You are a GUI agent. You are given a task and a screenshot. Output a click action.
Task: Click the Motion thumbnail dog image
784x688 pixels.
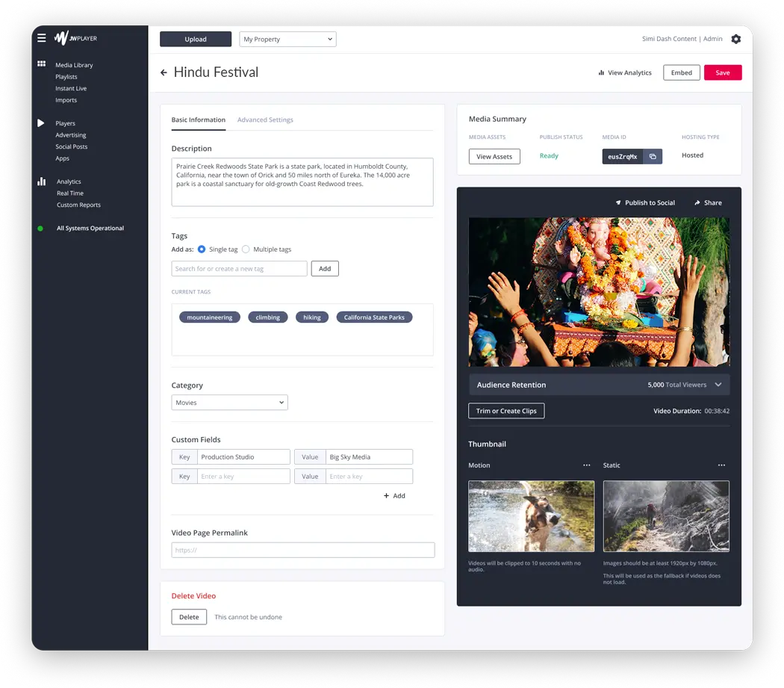tap(531, 516)
